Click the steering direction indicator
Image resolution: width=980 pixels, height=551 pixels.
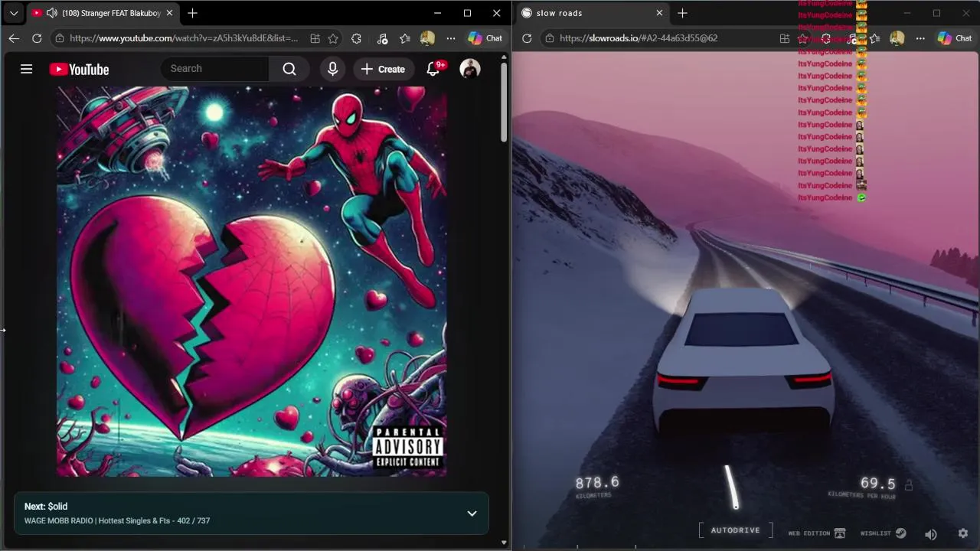[x=732, y=487]
